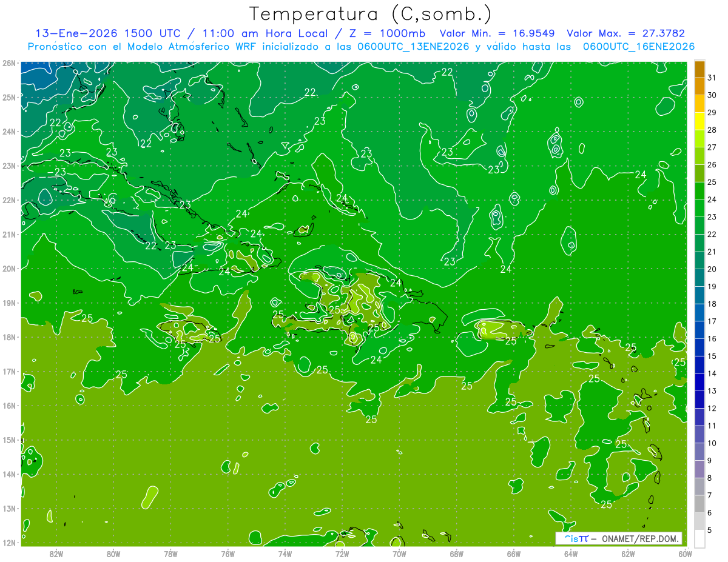Click the "66W" longitude label

513,553
